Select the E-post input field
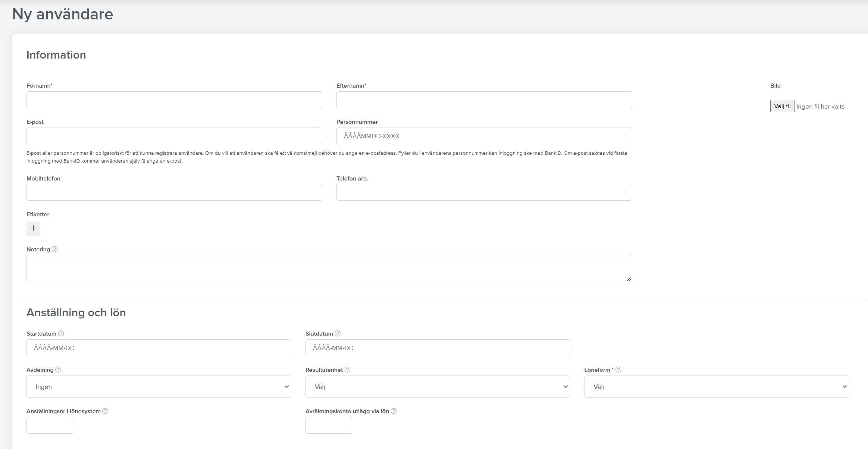Viewport: 868px width, 449px height. point(174,136)
